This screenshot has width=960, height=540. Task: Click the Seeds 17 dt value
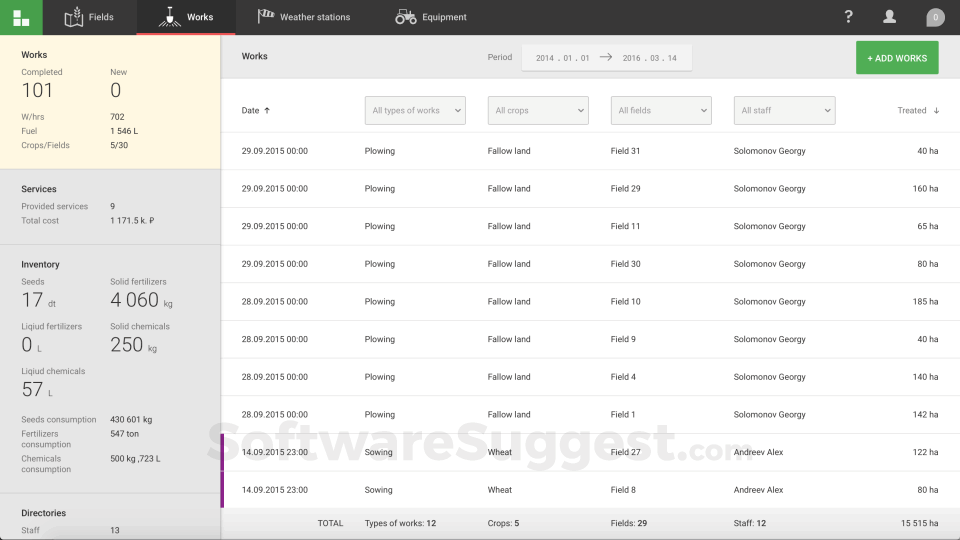click(x=39, y=300)
